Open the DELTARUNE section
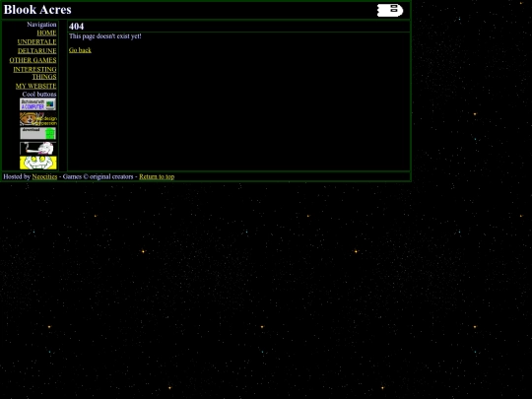This screenshot has height=399, width=532. pyautogui.click(x=37, y=51)
